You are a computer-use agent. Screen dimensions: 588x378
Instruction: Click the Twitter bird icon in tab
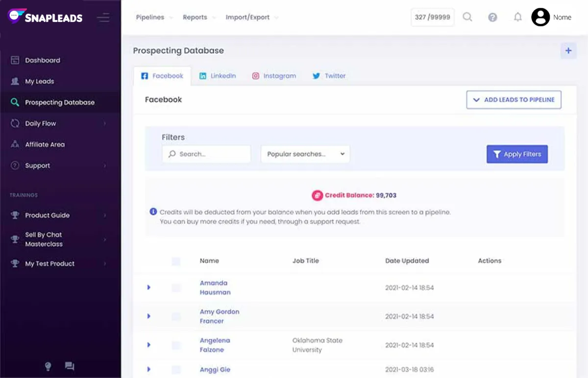point(317,76)
